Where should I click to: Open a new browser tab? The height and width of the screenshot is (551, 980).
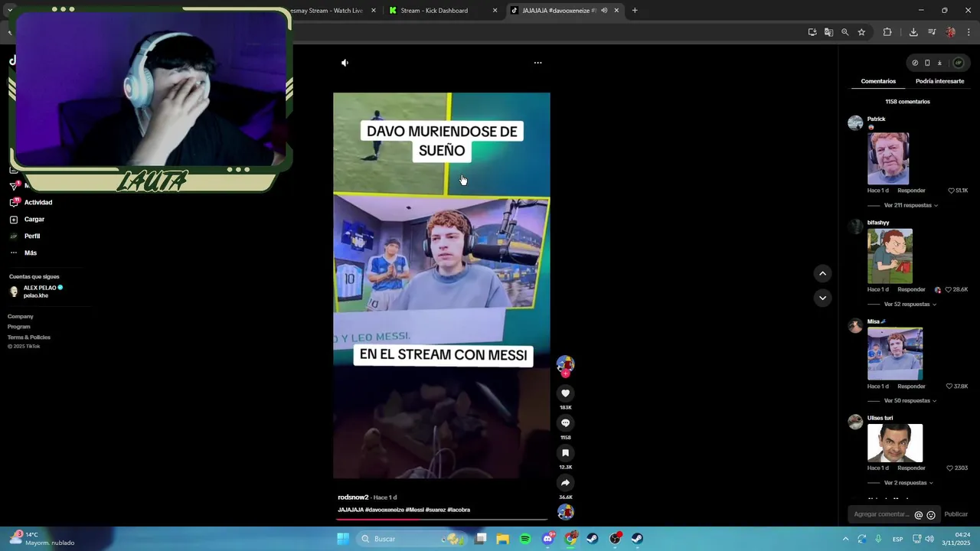[635, 11]
